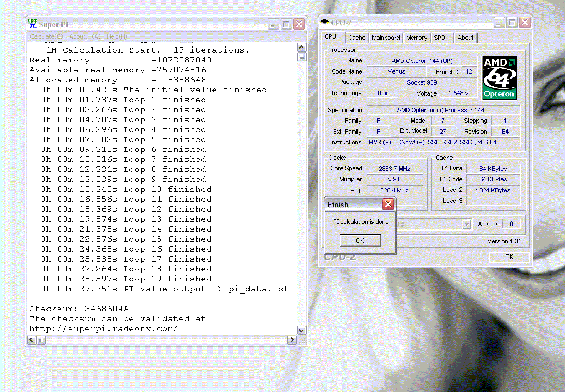
Task: Click the vertical scrollbar up arrow in Super PI
Action: tap(302, 47)
